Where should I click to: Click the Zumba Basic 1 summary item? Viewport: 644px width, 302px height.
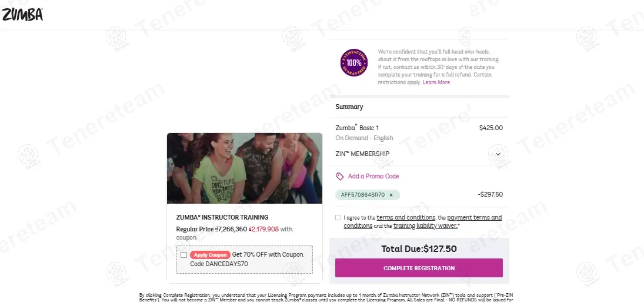click(357, 128)
